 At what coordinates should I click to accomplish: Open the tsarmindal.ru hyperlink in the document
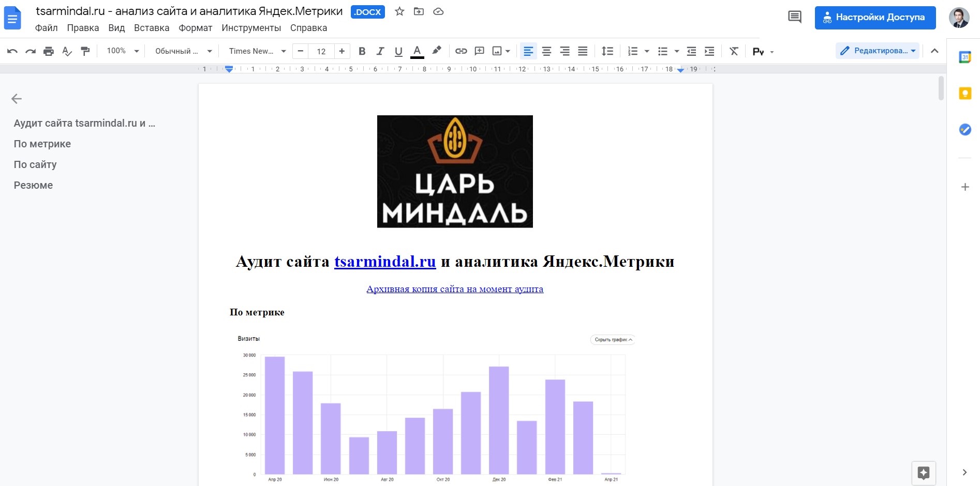[x=385, y=262]
